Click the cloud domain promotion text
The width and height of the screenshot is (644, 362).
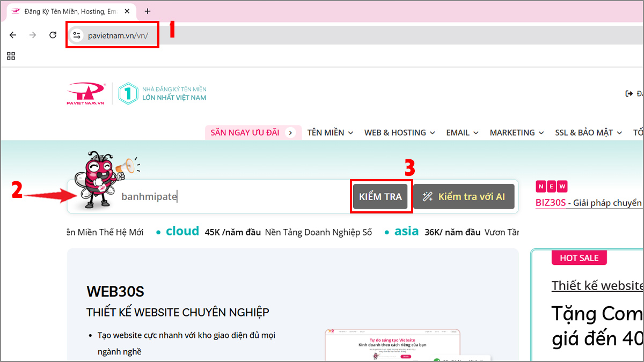[182, 231]
